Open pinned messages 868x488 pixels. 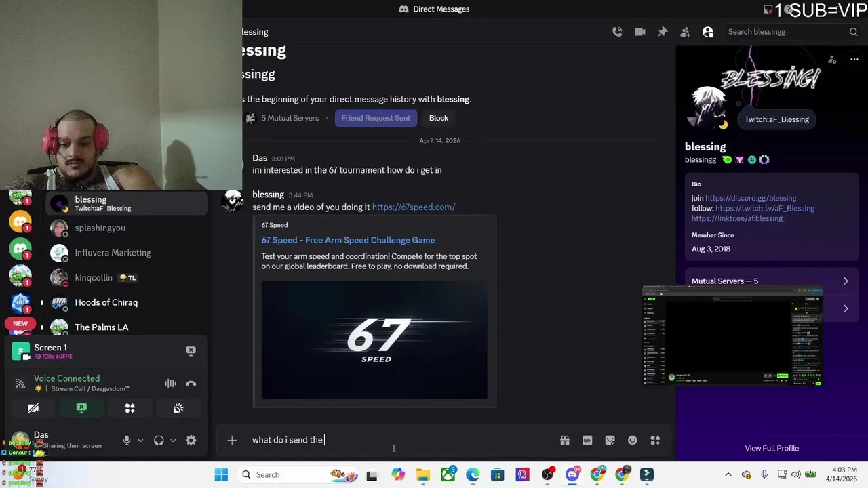click(663, 32)
